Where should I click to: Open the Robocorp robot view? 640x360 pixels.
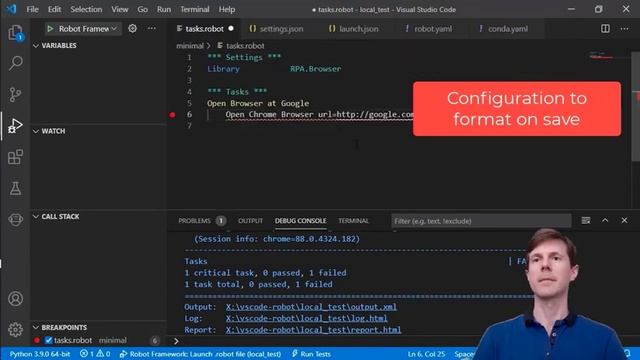coord(16,220)
